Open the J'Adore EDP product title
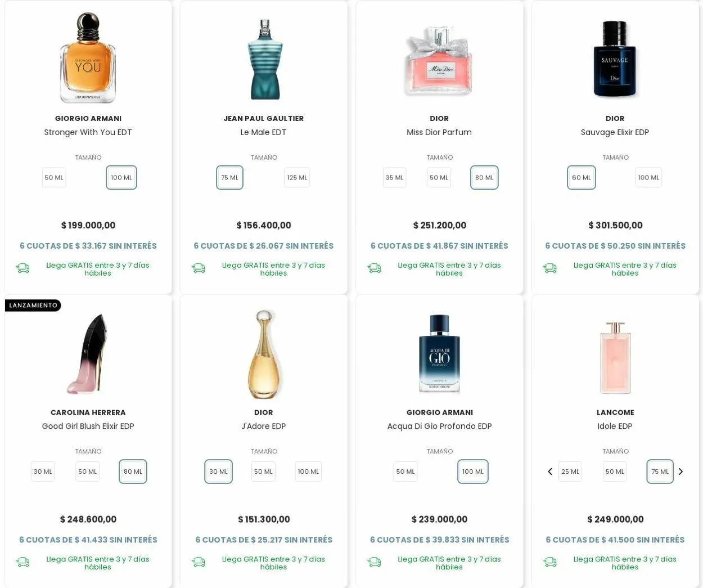This screenshot has width=703, height=588. coord(264,427)
